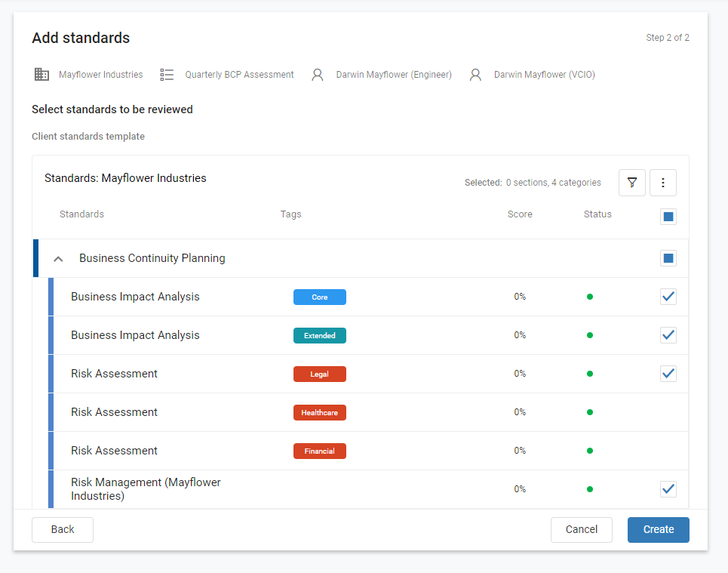This screenshot has width=728, height=573.
Task: Go Back to the previous step
Action: 63,530
